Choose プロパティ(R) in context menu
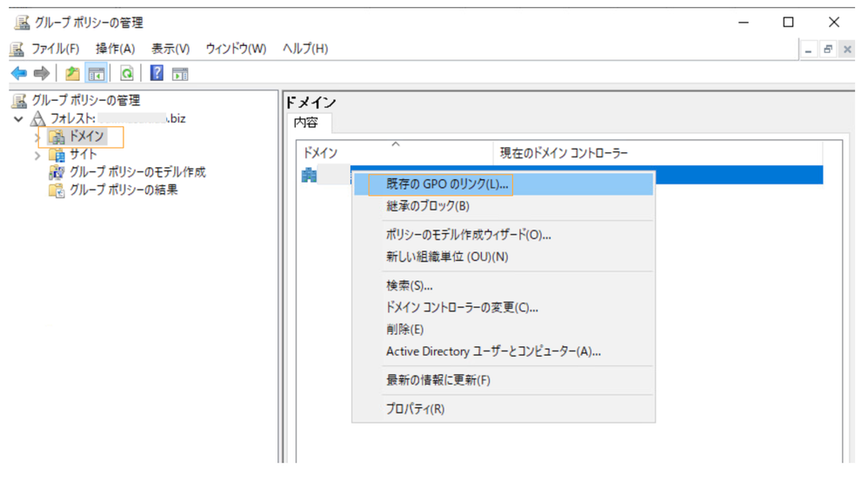 click(x=504, y=409)
